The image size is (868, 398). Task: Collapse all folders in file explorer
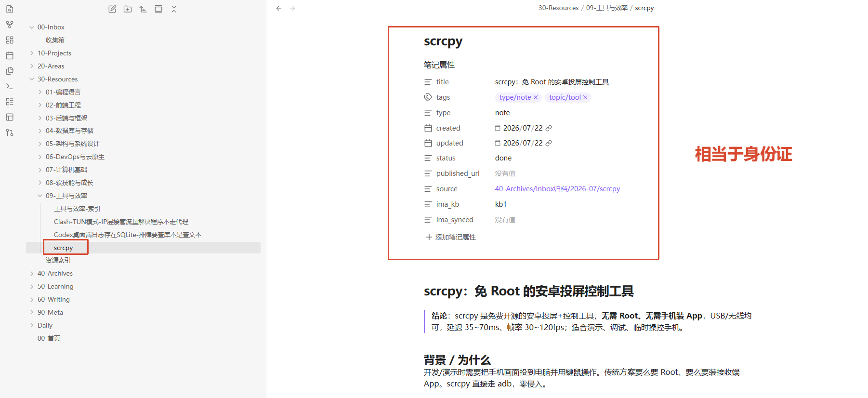coord(174,9)
